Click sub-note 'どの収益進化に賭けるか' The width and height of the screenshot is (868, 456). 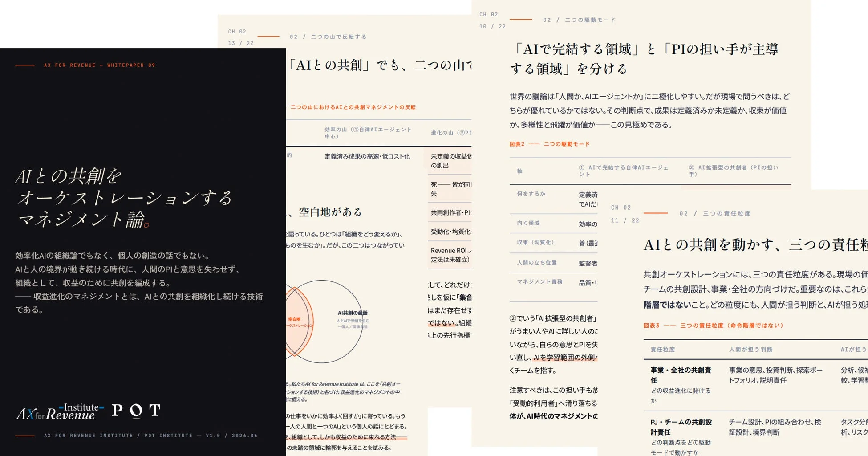(680, 395)
